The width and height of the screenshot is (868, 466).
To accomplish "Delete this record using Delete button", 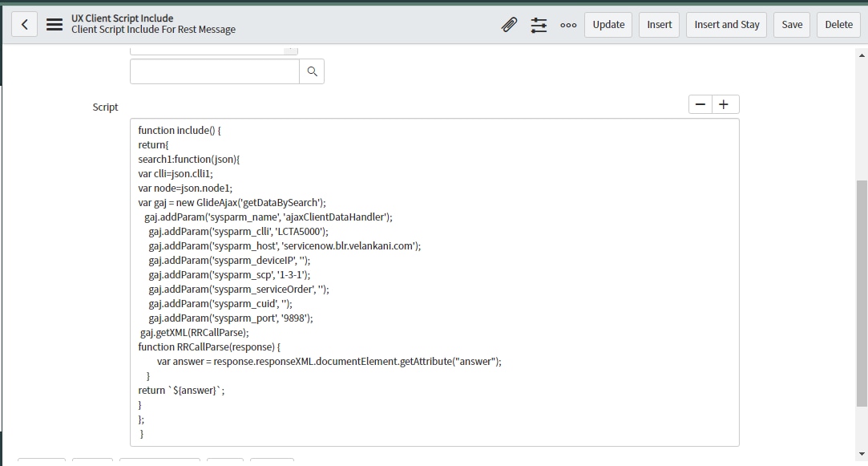I will 838,24.
